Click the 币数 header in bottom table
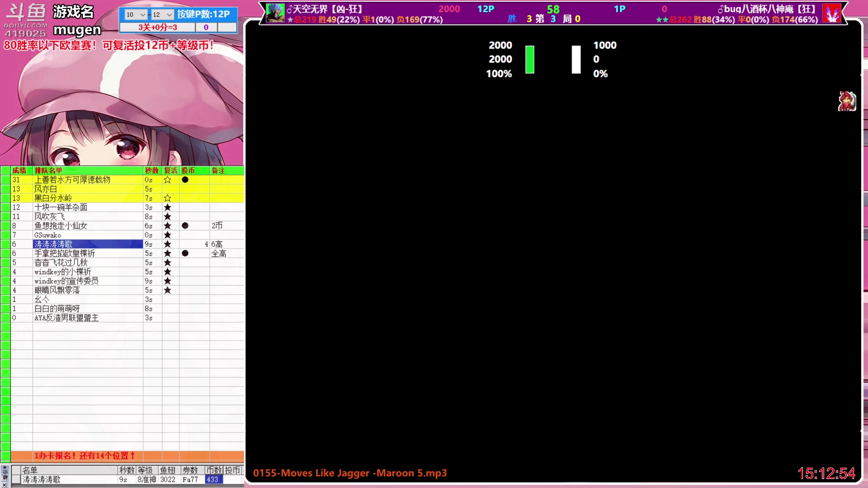This screenshot has width=868, height=488. [214, 470]
